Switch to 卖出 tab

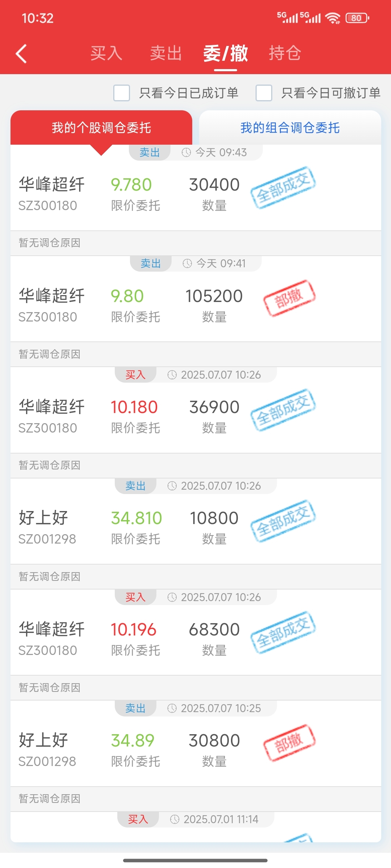[166, 54]
